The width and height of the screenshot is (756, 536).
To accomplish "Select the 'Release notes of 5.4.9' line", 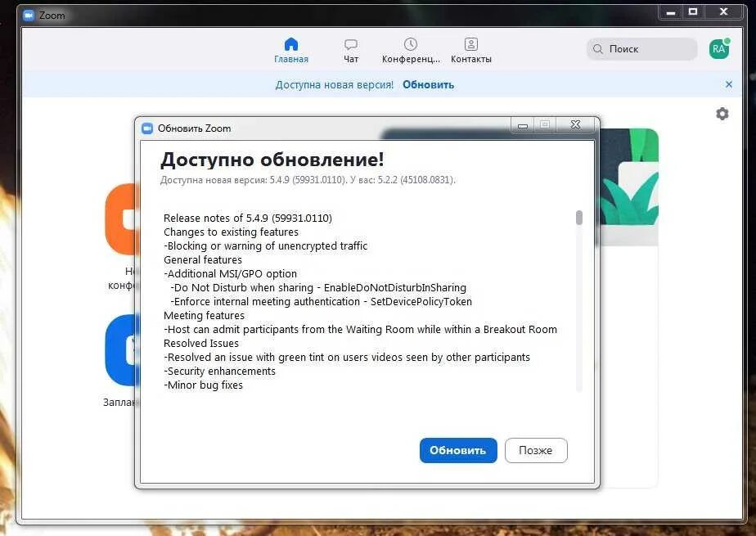I will pyautogui.click(x=248, y=218).
